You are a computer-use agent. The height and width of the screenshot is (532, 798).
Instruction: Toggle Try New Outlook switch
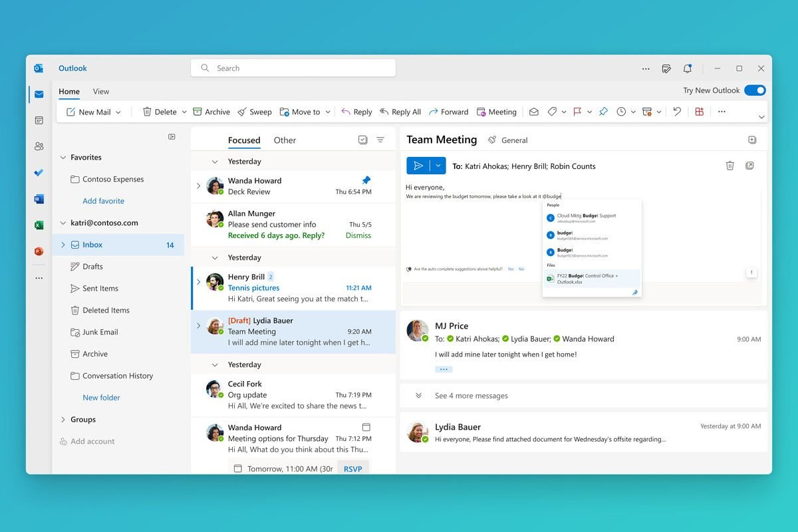pos(755,90)
